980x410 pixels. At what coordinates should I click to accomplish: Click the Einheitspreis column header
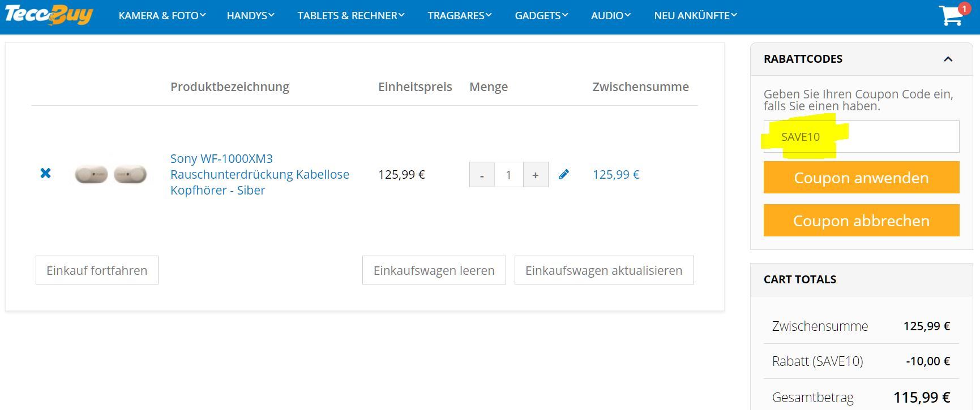click(x=415, y=87)
